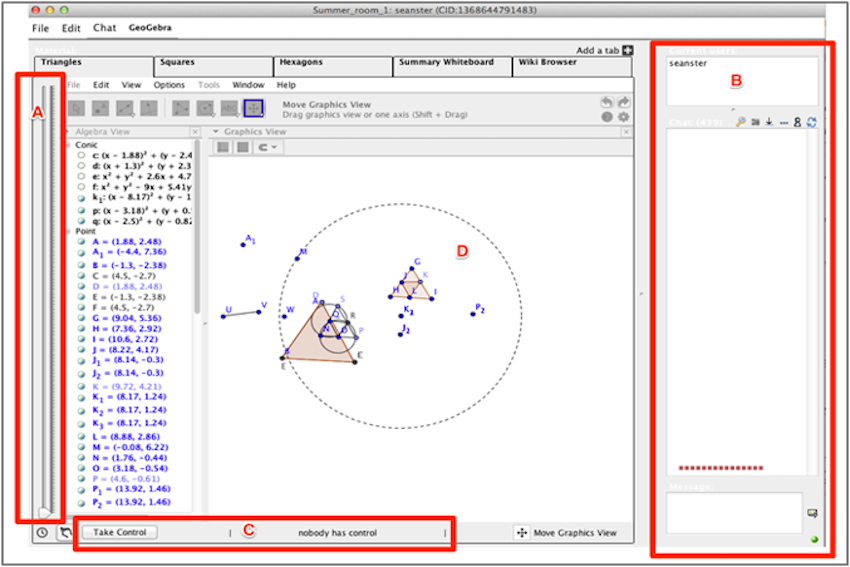The width and height of the screenshot is (850, 567).
Task: Toggle visibility of conic c
Action: click(81, 155)
